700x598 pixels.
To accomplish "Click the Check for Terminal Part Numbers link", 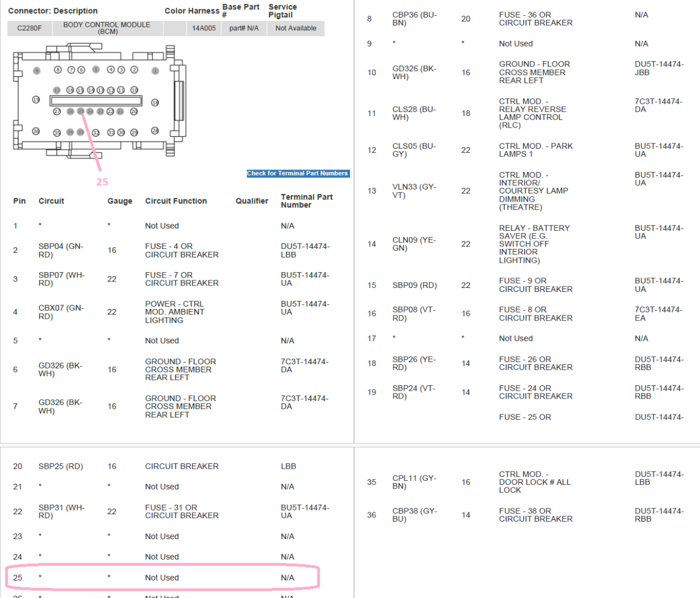I will coord(297,173).
